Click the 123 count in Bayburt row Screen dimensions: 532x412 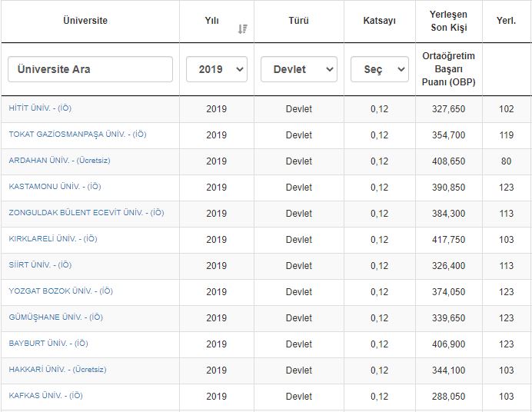click(x=506, y=344)
